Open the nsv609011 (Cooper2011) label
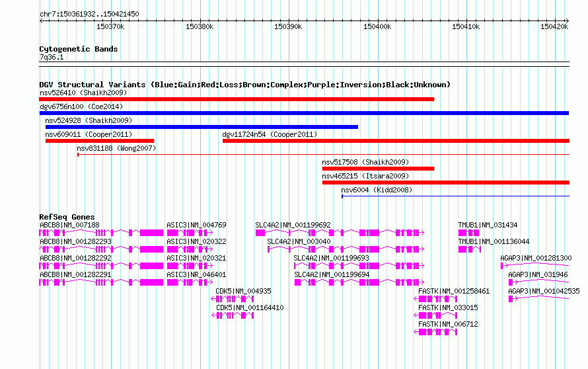This screenshot has width=588, height=369. pos(89,134)
